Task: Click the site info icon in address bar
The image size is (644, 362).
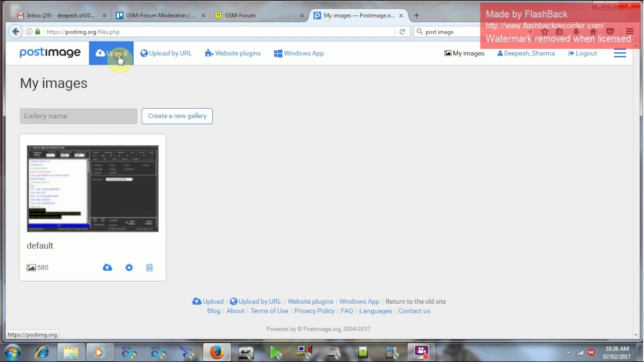Action: 29,32
